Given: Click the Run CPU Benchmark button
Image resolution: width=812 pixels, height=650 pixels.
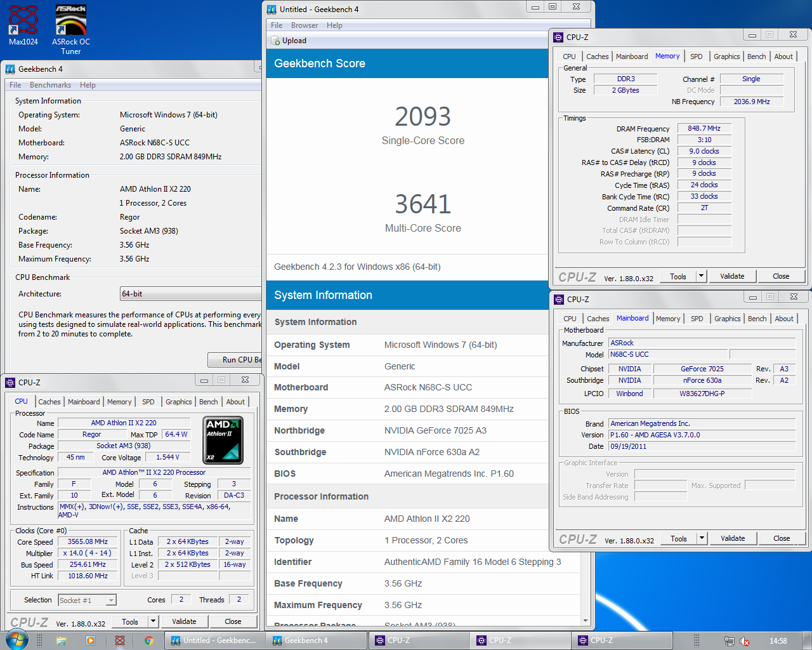Looking at the screenshot, I should pyautogui.click(x=235, y=360).
